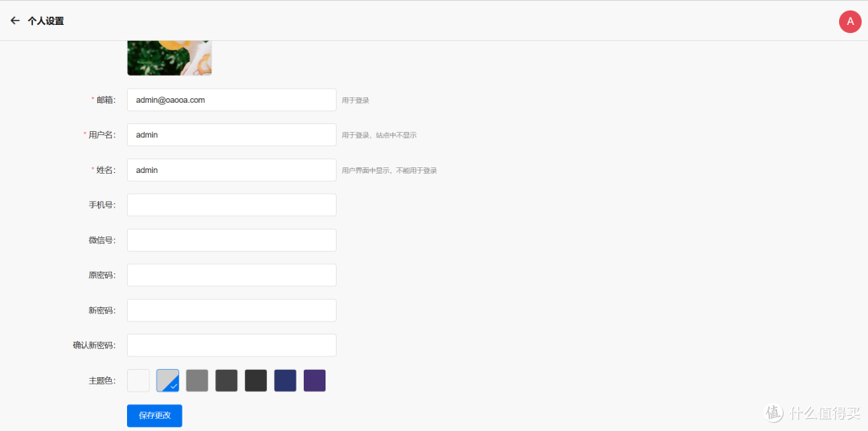
Task: Click the WeChat ID (微信号) field
Action: pos(231,240)
